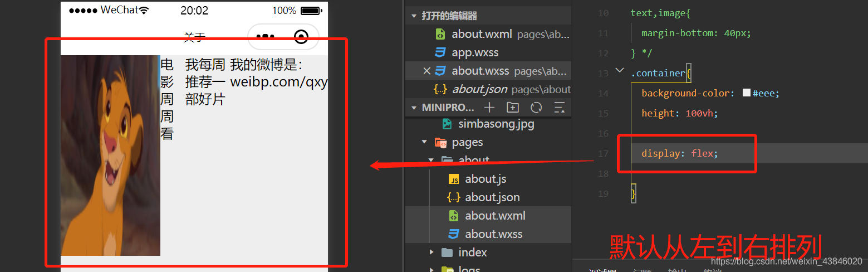Screen dimensions: 868x272
Task: Click the closing brace on line 19
Action: (x=633, y=193)
